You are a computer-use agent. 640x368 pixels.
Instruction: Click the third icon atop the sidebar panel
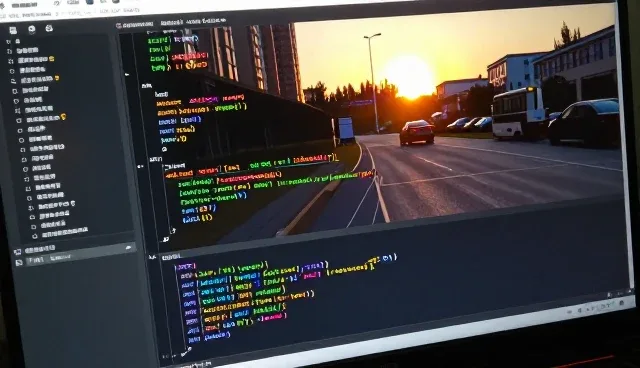pyautogui.click(x=49, y=28)
